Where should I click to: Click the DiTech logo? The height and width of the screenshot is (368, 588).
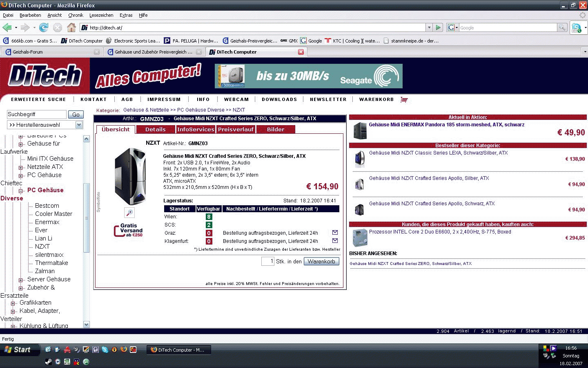[x=45, y=75]
